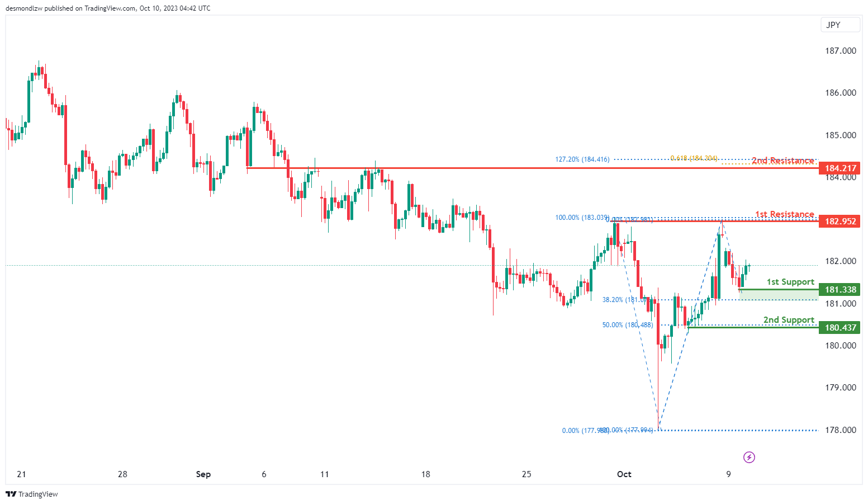Select the 50.00% (180.488) Fibonacci label
The height and width of the screenshot is (504, 868).
pos(627,325)
